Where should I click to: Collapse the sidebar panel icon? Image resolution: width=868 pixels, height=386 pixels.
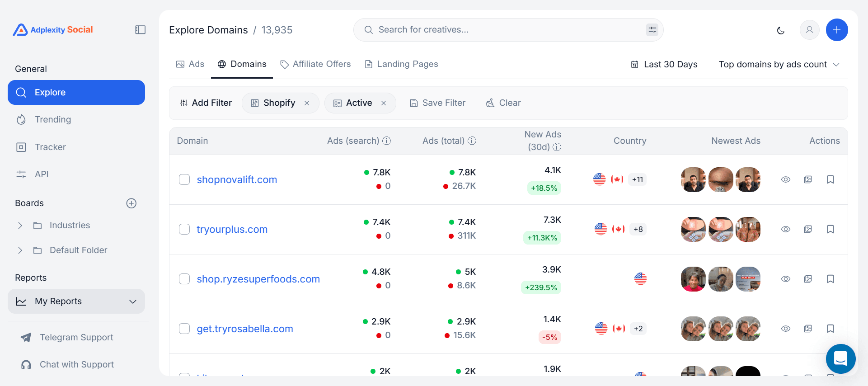coord(141,30)
